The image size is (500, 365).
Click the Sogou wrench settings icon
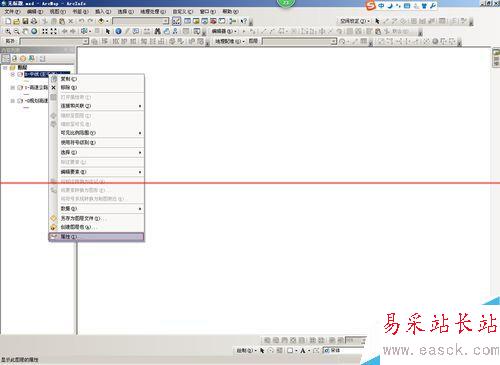tap(433, 6)
